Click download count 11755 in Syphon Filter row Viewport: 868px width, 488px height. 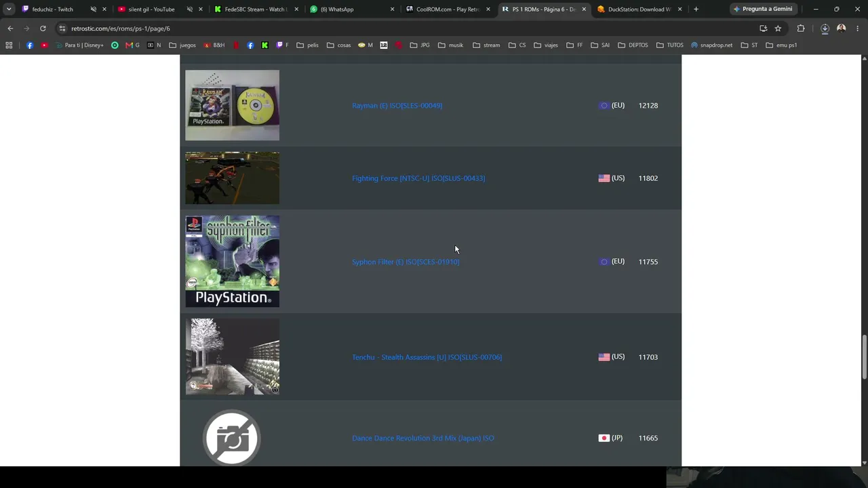648,262
